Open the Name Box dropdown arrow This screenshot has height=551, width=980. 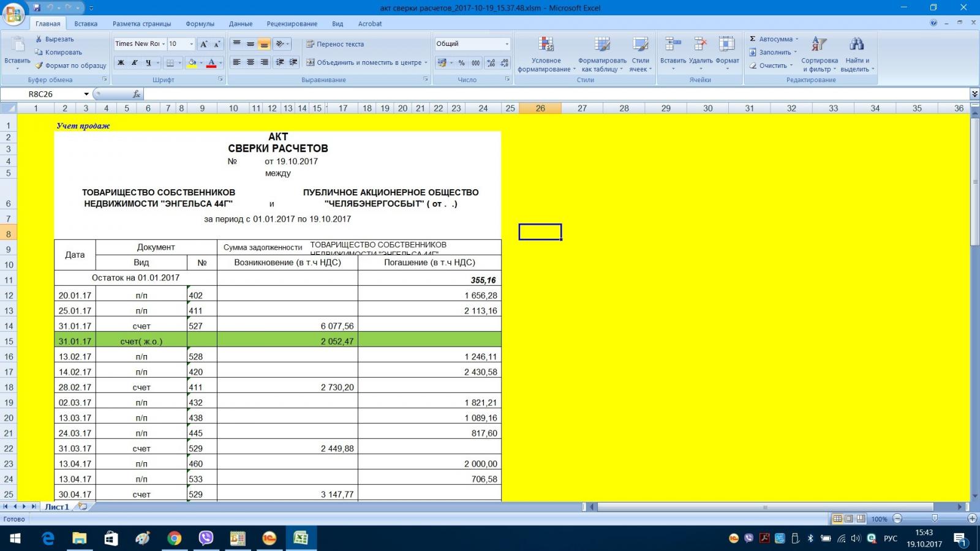point(86,94)
